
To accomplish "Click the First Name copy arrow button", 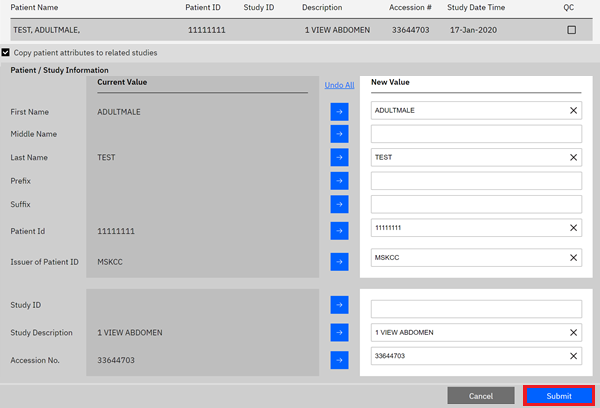I will click(340, 111).
